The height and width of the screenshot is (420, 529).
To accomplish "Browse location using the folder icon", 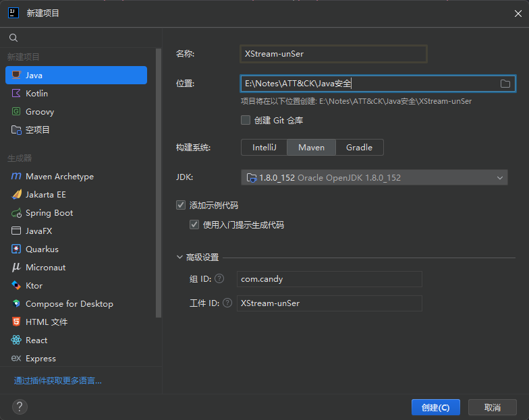I will (x=505, y=84).
